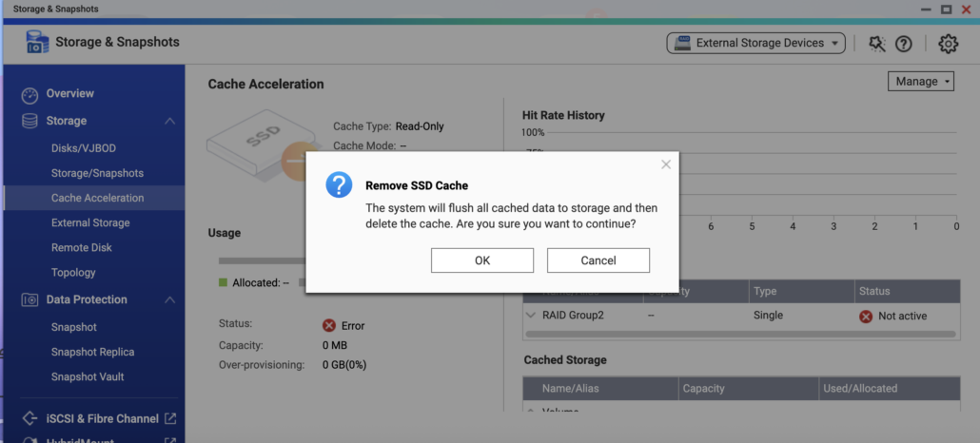
Task: Close the Remove SSD Cache dialog with X
Action: pos(666,164)
